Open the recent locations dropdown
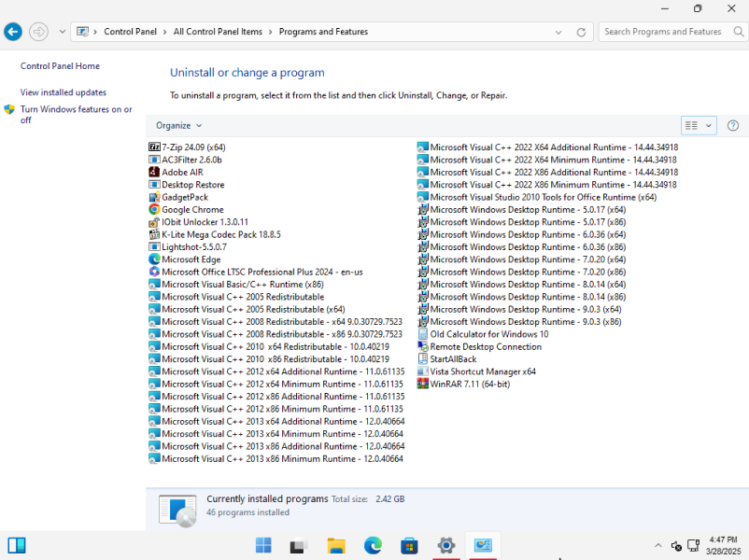 62,32
